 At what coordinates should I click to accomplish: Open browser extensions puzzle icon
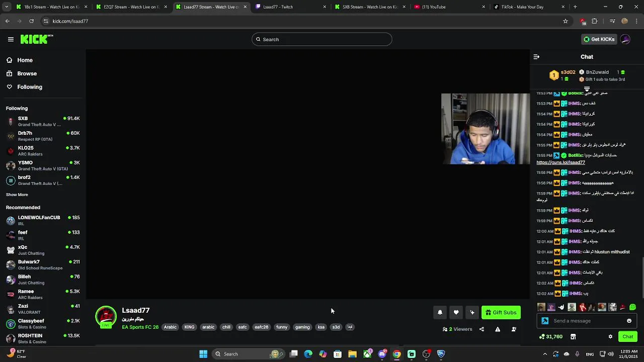(x=594, y=21)
